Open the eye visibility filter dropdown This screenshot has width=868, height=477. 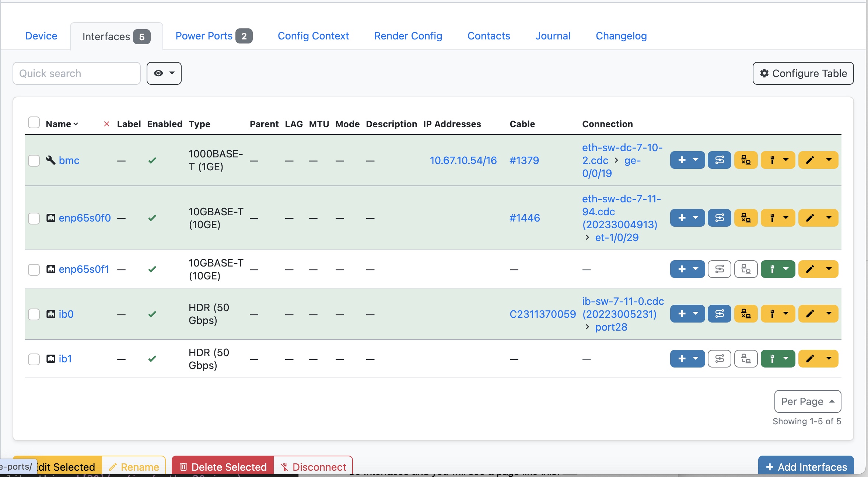click(x=164, y=73)
